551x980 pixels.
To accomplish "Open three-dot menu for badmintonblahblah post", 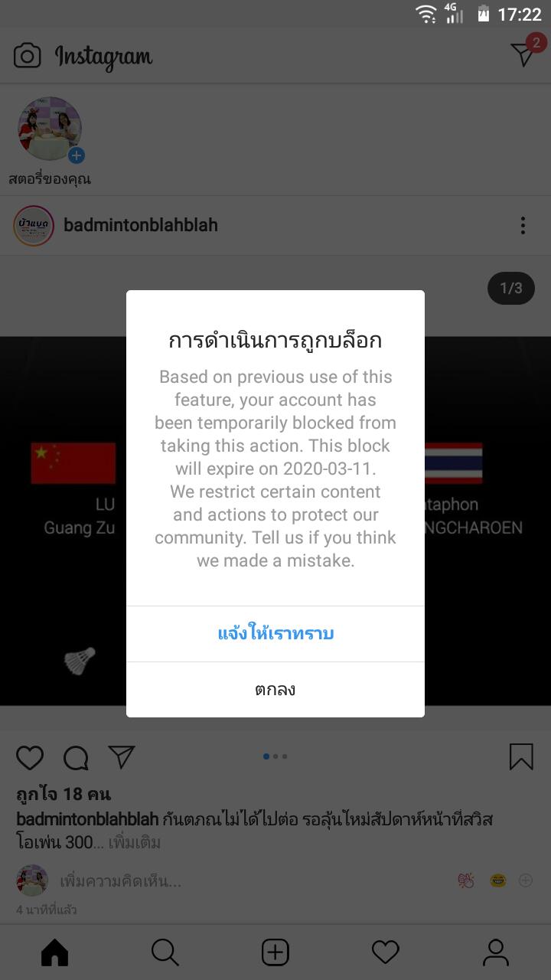I will coord(523,225).
